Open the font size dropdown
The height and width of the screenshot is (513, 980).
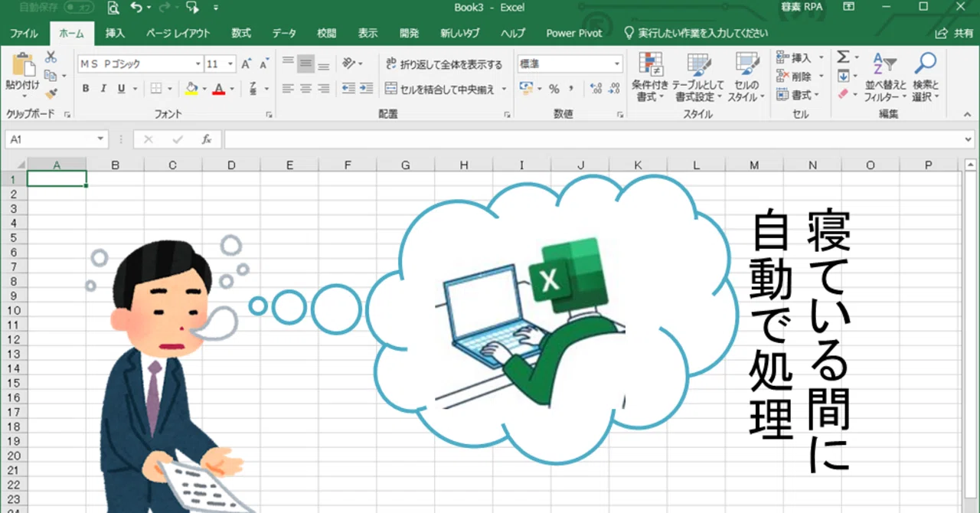[231, 64]
